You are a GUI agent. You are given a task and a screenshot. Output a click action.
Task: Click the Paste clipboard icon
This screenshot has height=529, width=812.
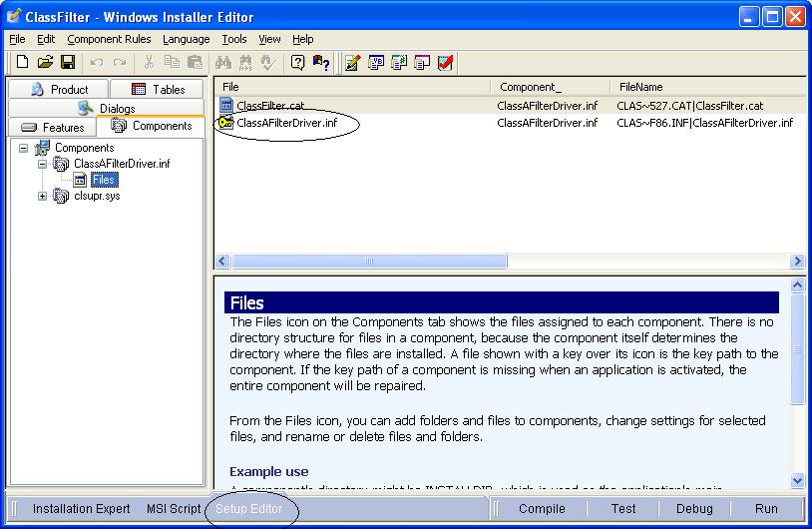tap(195, 62)
